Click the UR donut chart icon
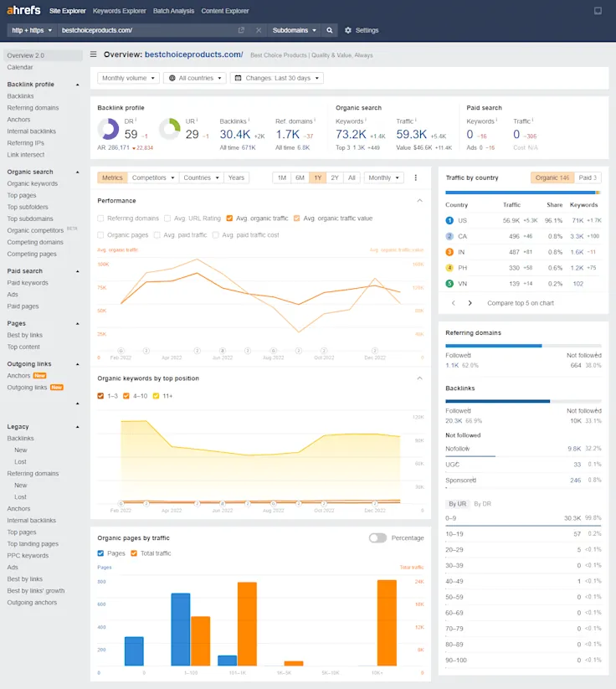 click(170, 129)
